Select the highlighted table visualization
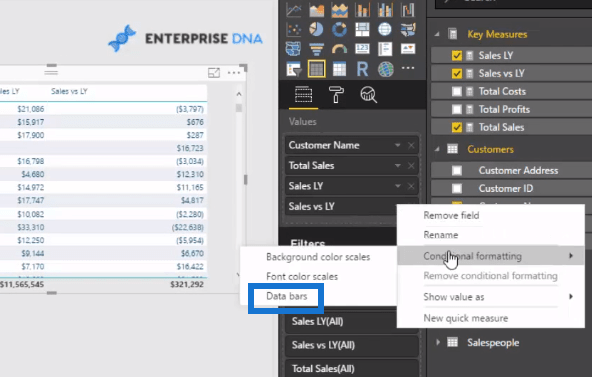The image size is (592, 377). click(316, 69)
